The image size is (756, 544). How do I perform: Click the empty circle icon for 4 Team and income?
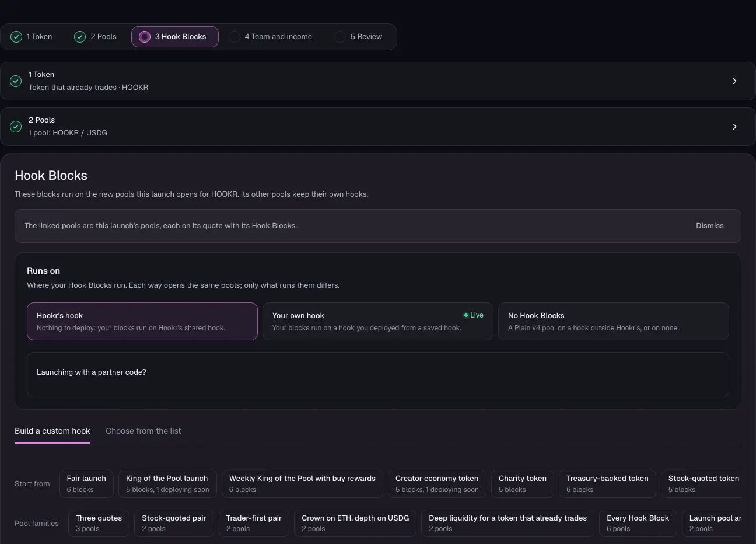(x=235, y=37)
